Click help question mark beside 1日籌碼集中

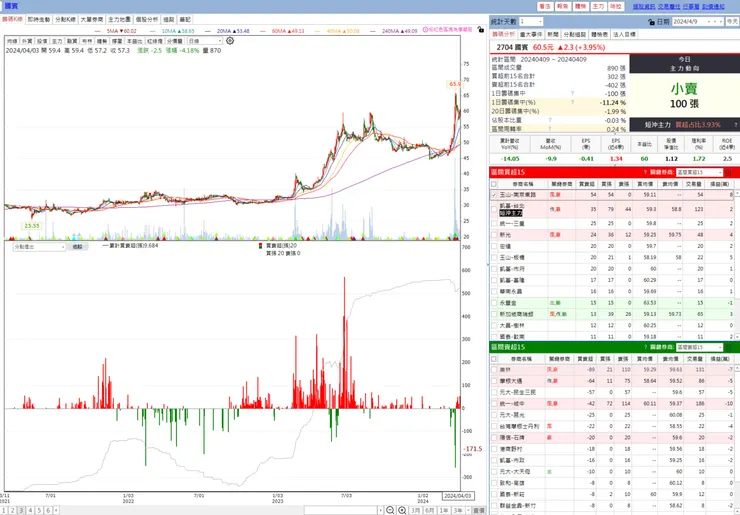pos(572,93)
